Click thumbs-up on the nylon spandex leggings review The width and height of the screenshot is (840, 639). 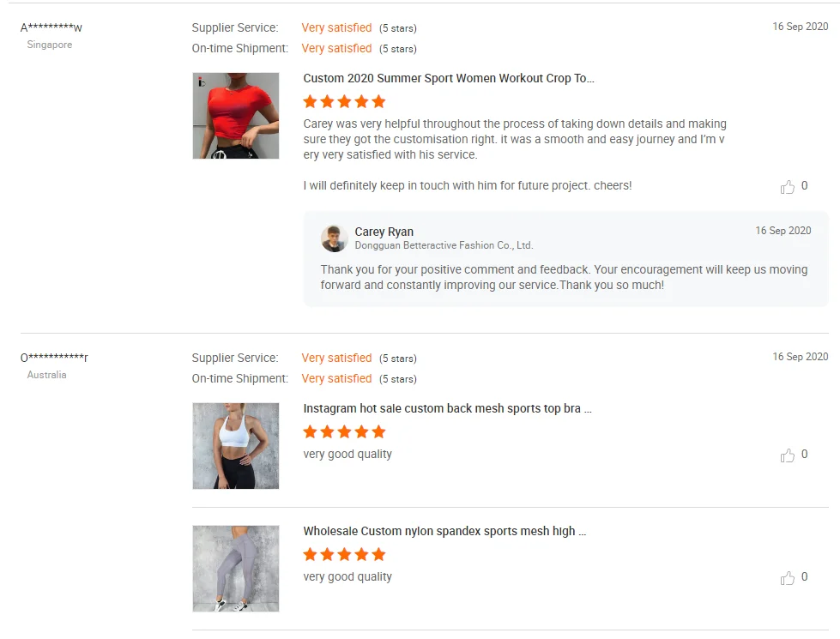tap(787, 577)
